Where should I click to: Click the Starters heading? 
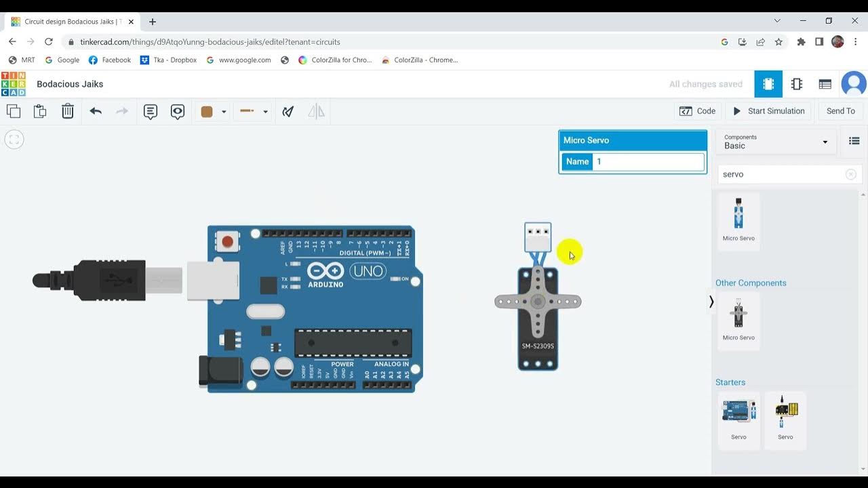pos(730,382)
